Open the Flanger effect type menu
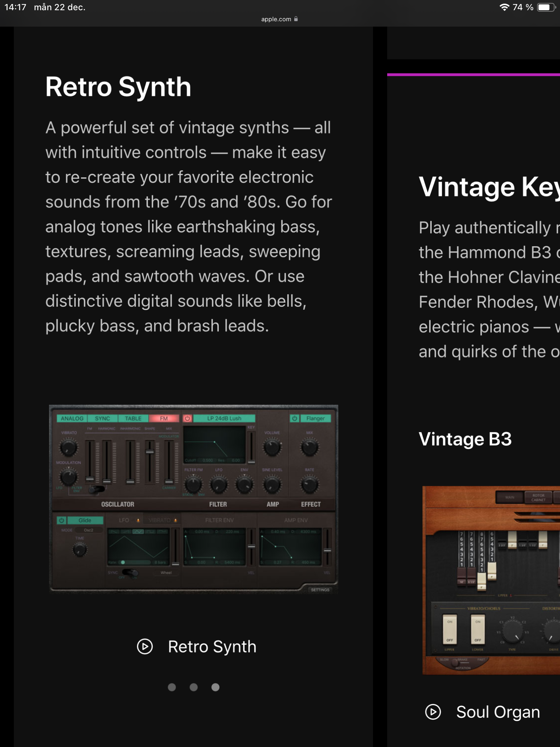Viewport: 560px width, 747px height. (315, 418)
